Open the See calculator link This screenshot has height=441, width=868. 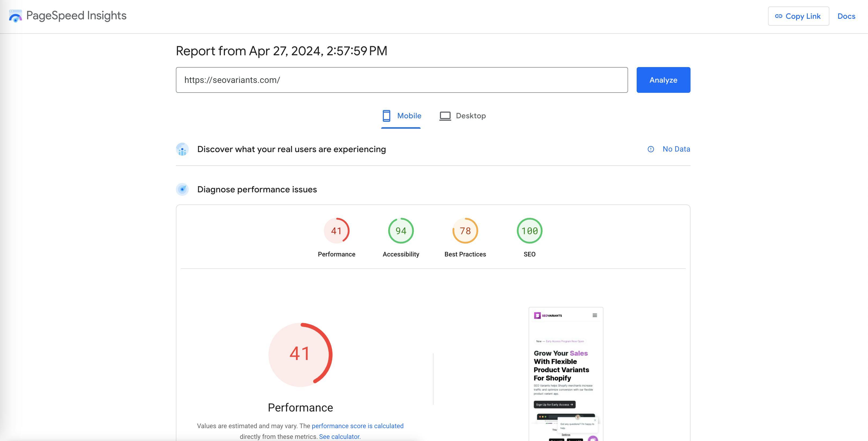coord(339,437)
